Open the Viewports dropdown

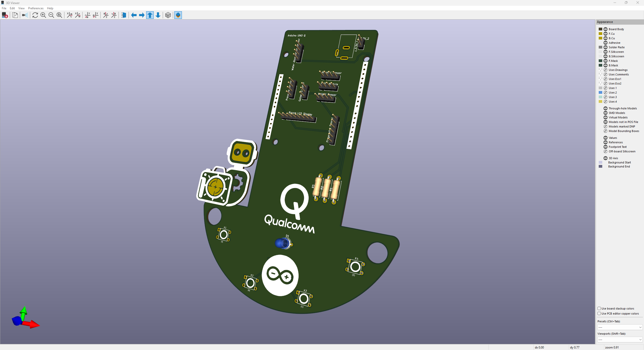620,339
